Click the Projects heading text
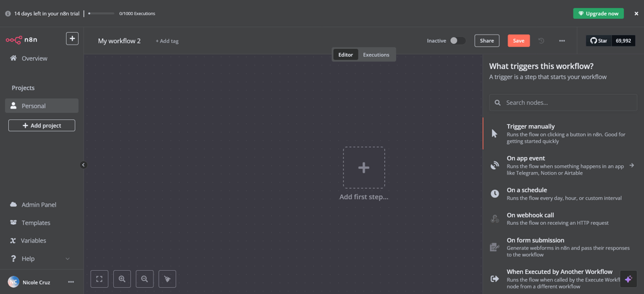This screenshot has width=644, height=294. click(23, 88)
